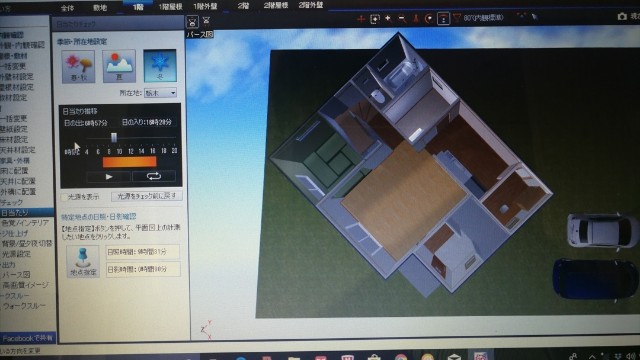Switch to the 1階屋根 tab
Screen dimensions: 640x360
pyautogui.click(x=170, y=7)
